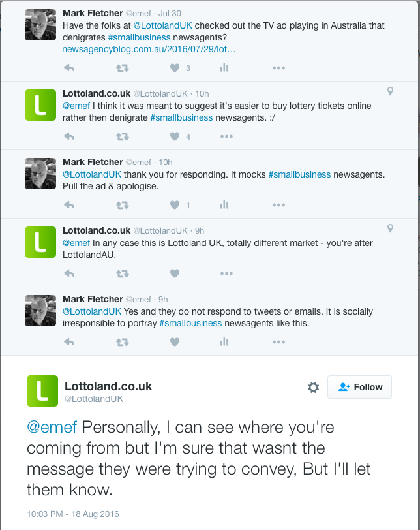Click the large Lottoland logo avatar
420x530 pixels.
[x=42, y=391]
